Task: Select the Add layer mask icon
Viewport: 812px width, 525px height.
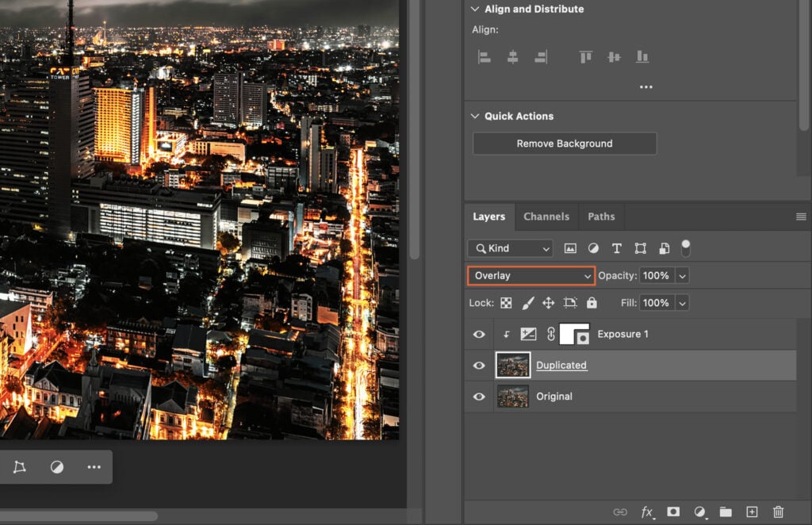Action: pos(672,512)
